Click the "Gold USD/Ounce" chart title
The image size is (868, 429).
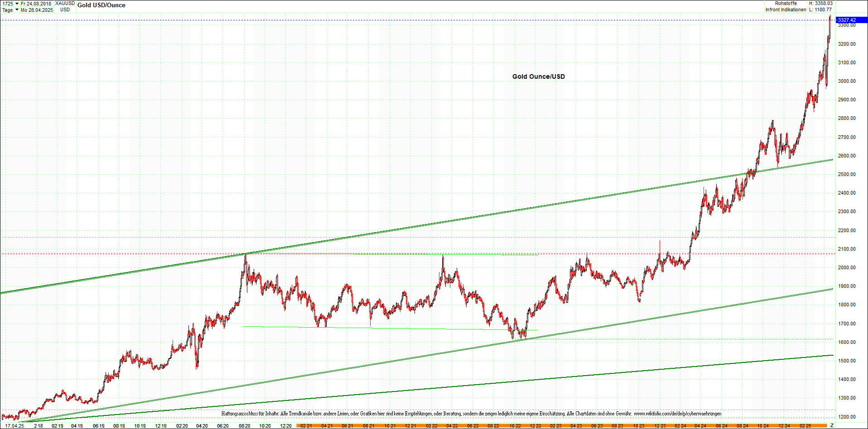(x=101, y=5)
